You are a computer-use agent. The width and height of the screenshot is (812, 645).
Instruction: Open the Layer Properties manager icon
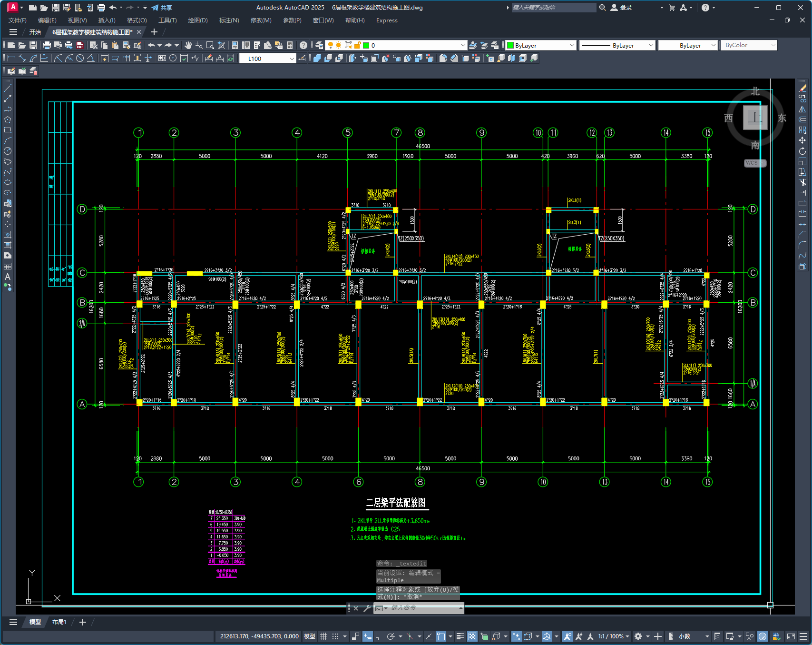319,45
